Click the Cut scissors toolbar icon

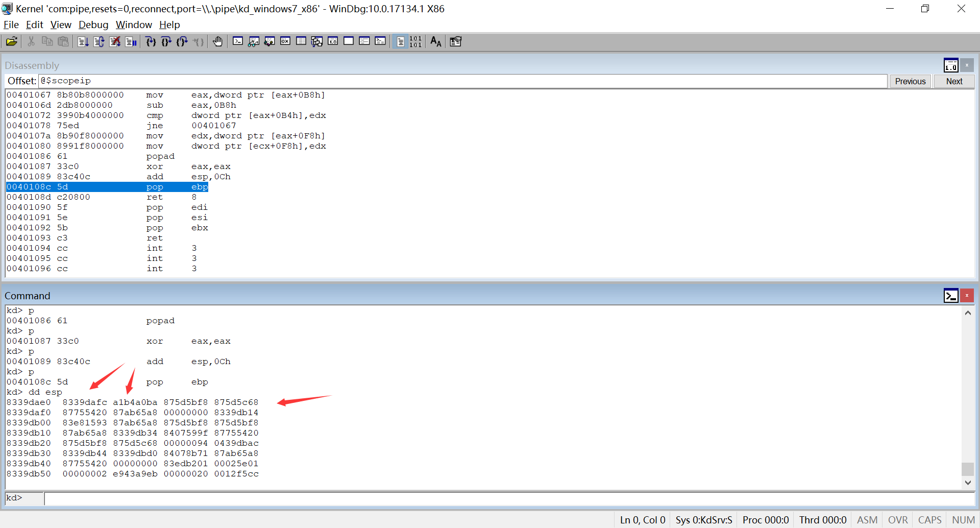tap(31, 41)
